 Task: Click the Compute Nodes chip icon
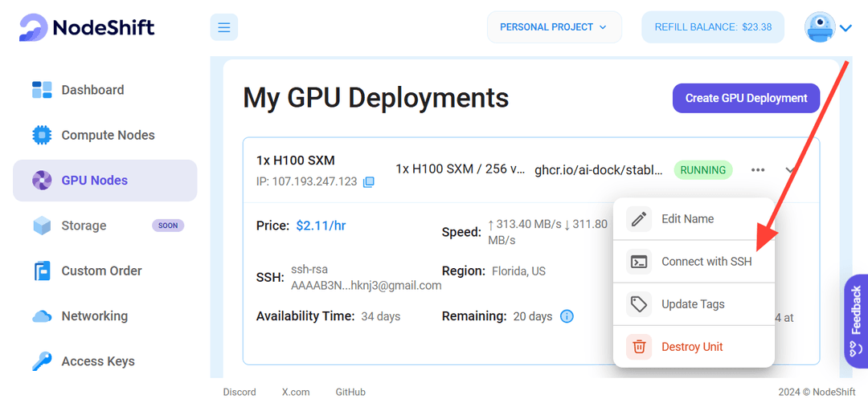pyautogui.click(x=42, y=136)
